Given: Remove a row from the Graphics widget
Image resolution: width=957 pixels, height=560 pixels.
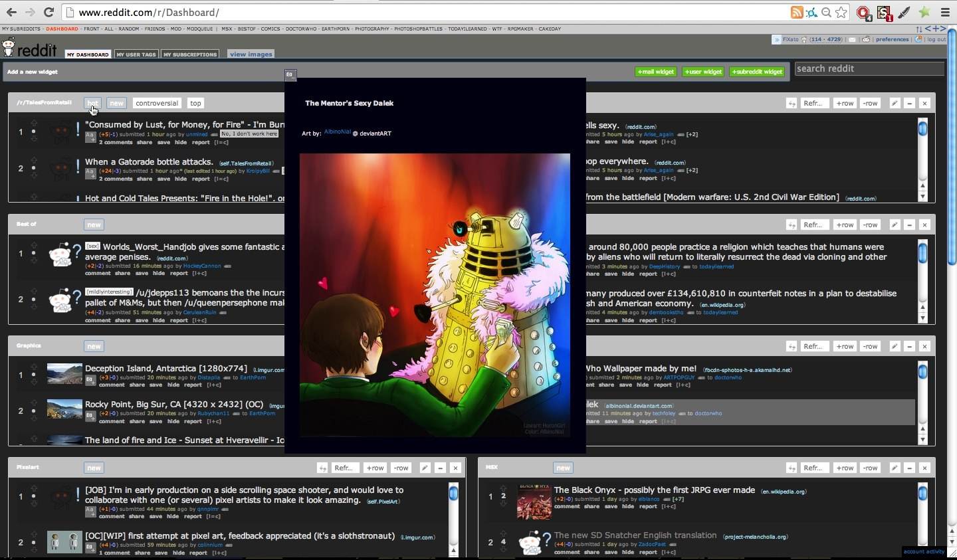Looking at the screenshot, I should point(870,346).
